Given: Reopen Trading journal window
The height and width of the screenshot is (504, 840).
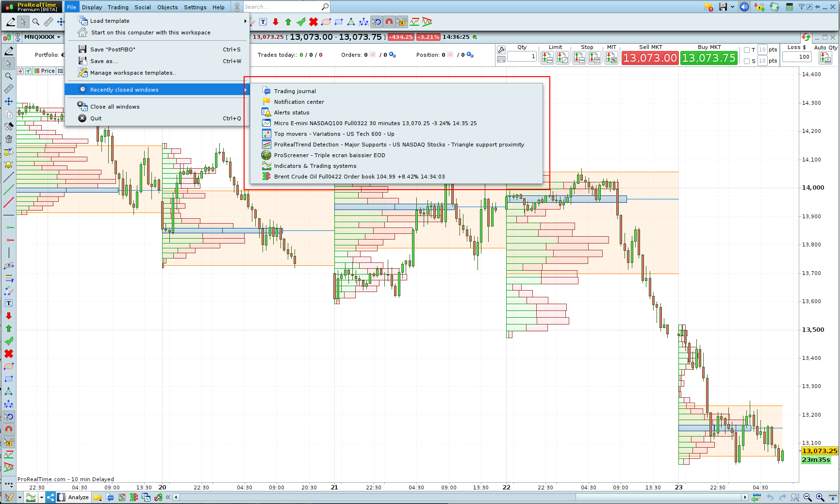Looking at the screenshot, I should click(396, 91).
